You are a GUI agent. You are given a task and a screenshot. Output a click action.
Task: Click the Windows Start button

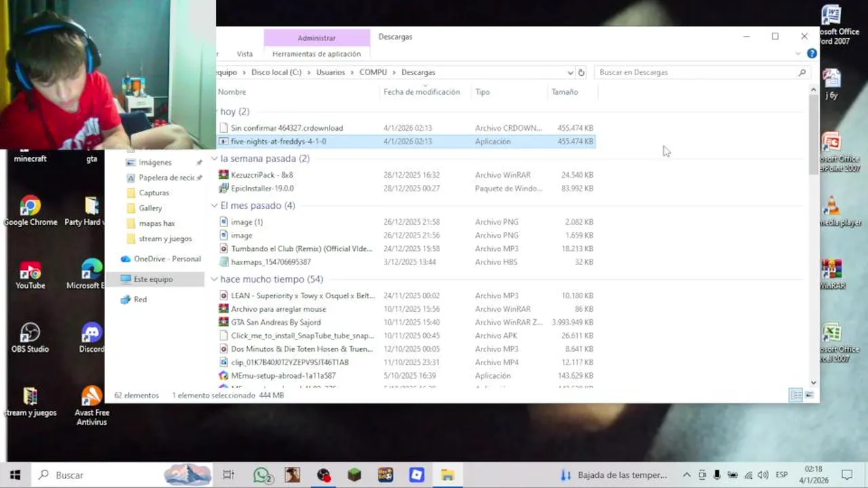point(15,475)
